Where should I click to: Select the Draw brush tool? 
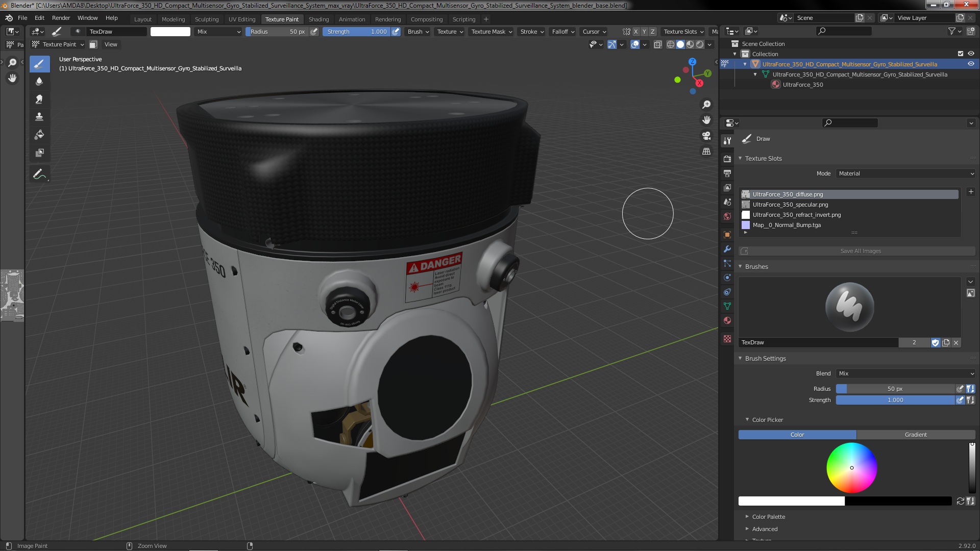(39, 64)
